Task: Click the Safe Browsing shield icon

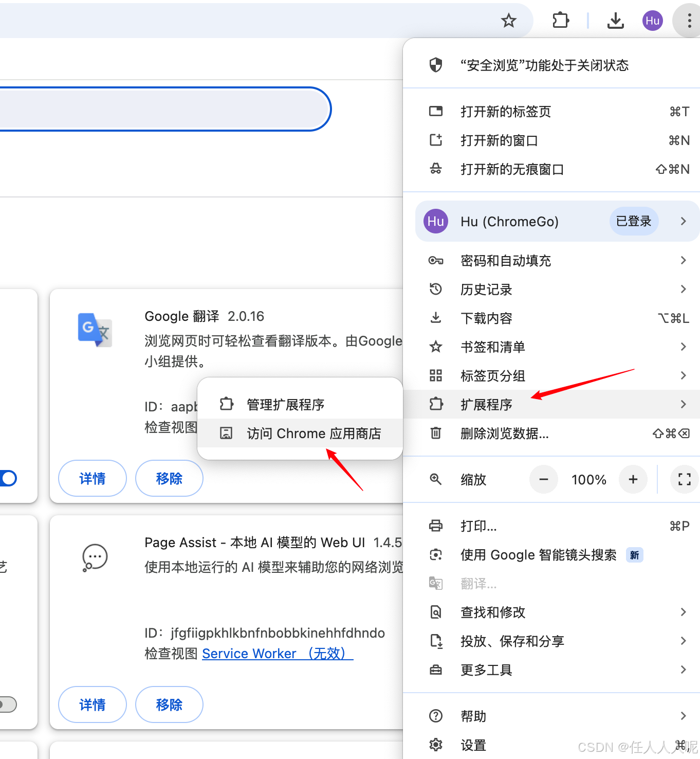Action: click(436, 65)
